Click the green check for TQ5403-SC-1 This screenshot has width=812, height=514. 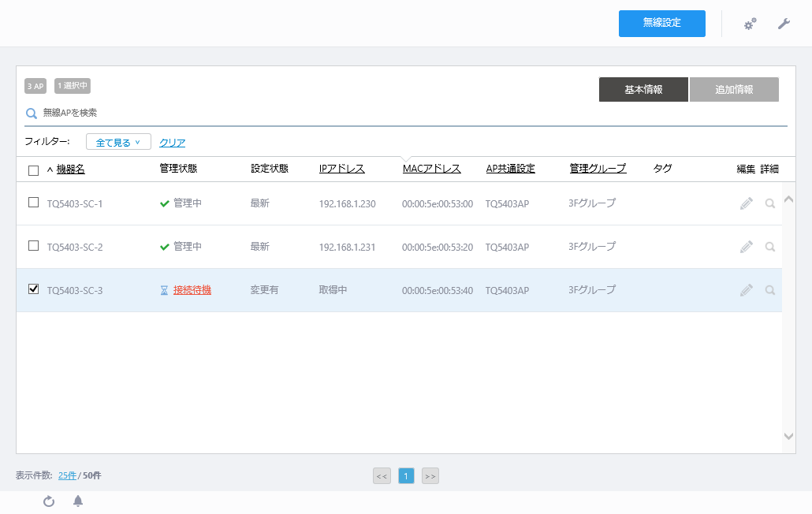pyautogui.click(x=165, y=204)
